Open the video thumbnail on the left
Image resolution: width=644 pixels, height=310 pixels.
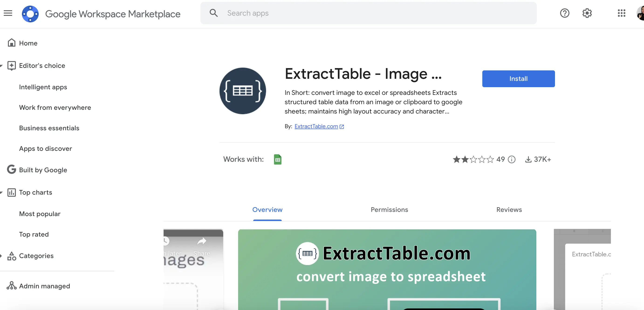pos(193,269)
